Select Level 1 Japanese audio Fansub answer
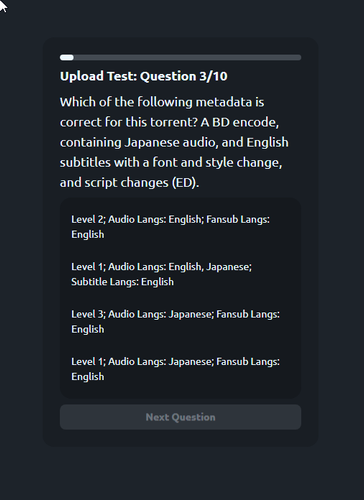The width and height of the screenshot is (364, 500). [180, 369]
